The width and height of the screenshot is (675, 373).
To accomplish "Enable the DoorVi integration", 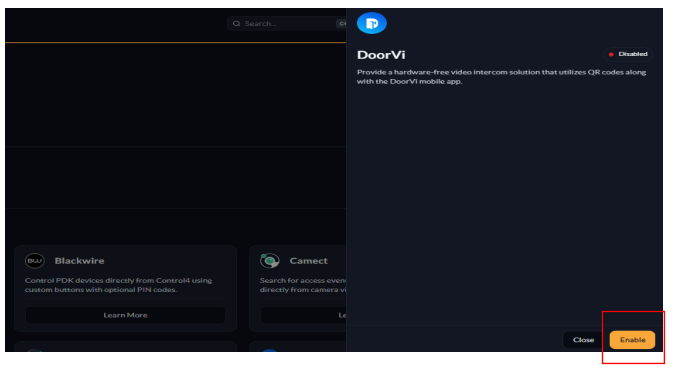I will point(632,340).
